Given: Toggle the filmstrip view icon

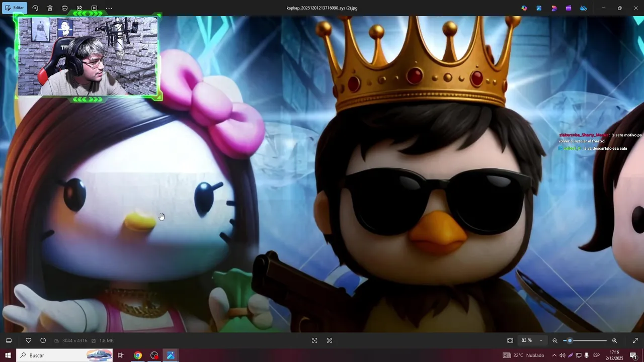Looking at the screenshot, I should [9, 340].
